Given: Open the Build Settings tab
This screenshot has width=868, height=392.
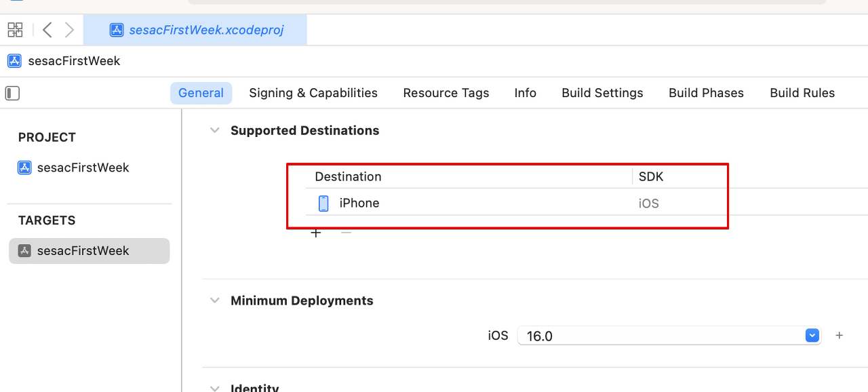Looking at the screenshot, I should point(602,93).
